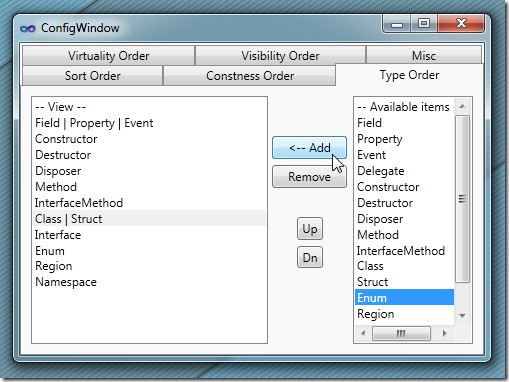Viewport: 509px width, 382px height.
Task: Click the ConfigWindow title bar app icon
Action: (x=28, y=29)
